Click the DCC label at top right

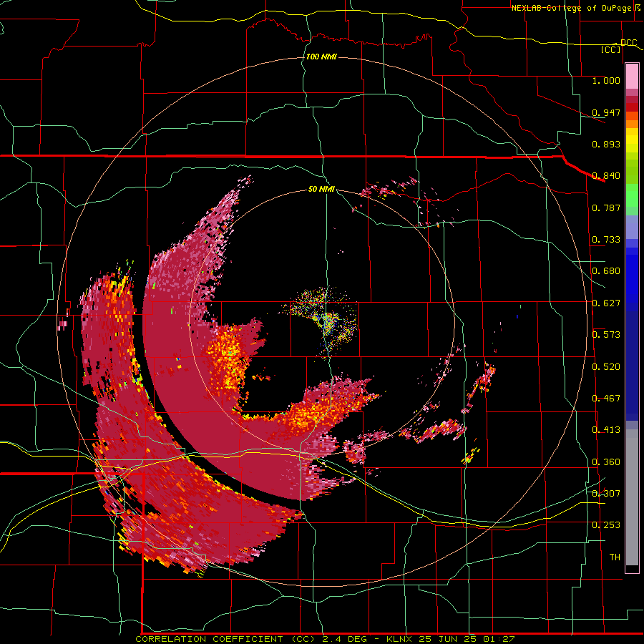coord(628,43)
